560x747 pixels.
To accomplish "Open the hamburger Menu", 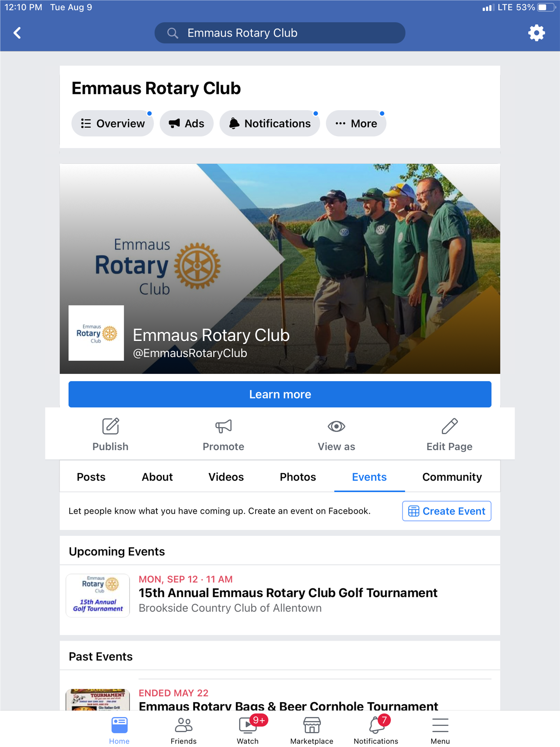I will click(x=440, y=730).
